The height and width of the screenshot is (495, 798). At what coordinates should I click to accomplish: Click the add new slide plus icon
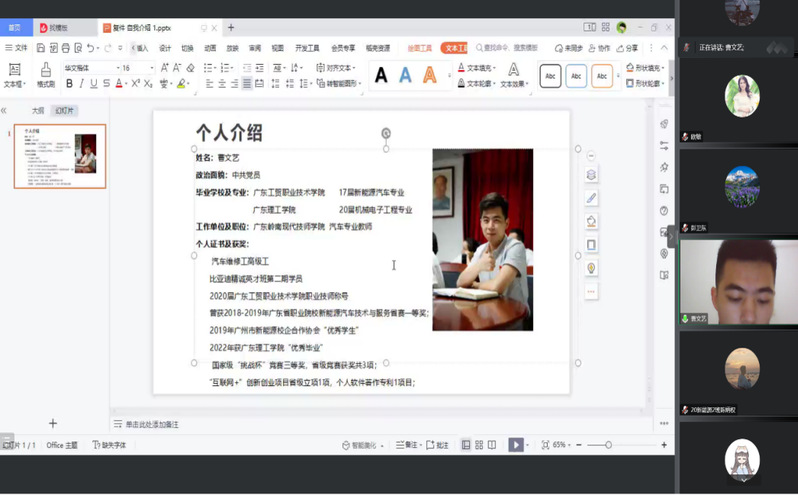pos(53,424)
